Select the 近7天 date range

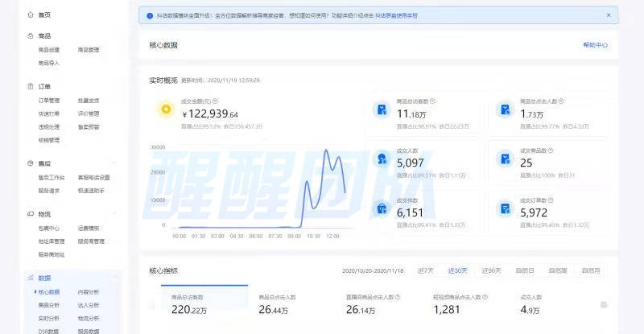(426, 270)
